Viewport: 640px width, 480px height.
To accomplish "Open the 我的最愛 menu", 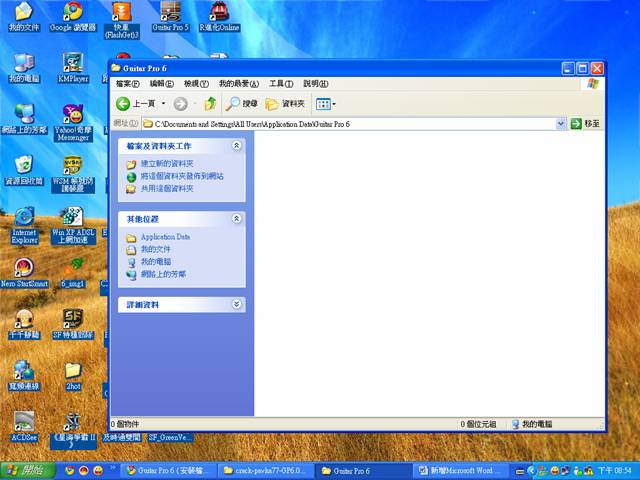I will point(239,84).
